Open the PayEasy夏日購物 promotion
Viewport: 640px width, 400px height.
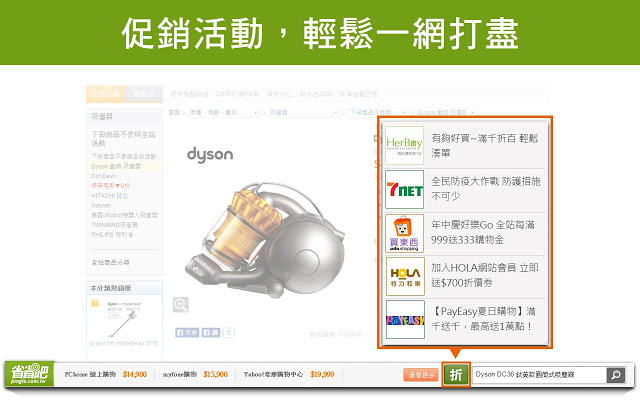coord(483,319)
